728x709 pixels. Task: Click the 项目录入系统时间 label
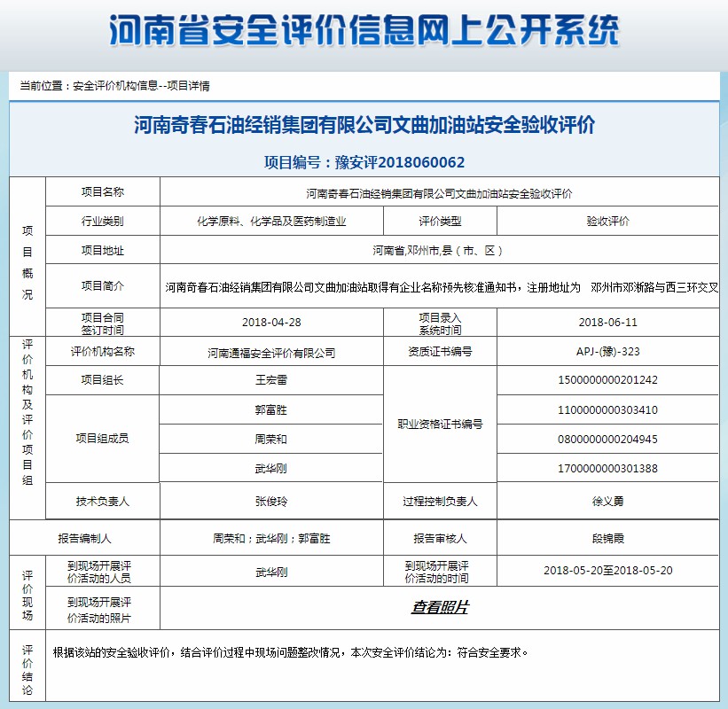pyautogui.click(x=440, y=323)
